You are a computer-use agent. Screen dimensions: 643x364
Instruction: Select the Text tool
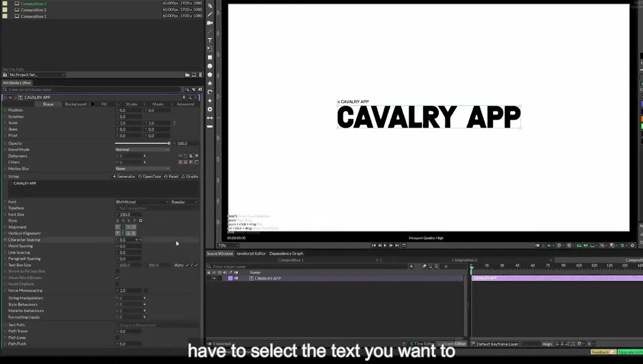click(210, 40)
